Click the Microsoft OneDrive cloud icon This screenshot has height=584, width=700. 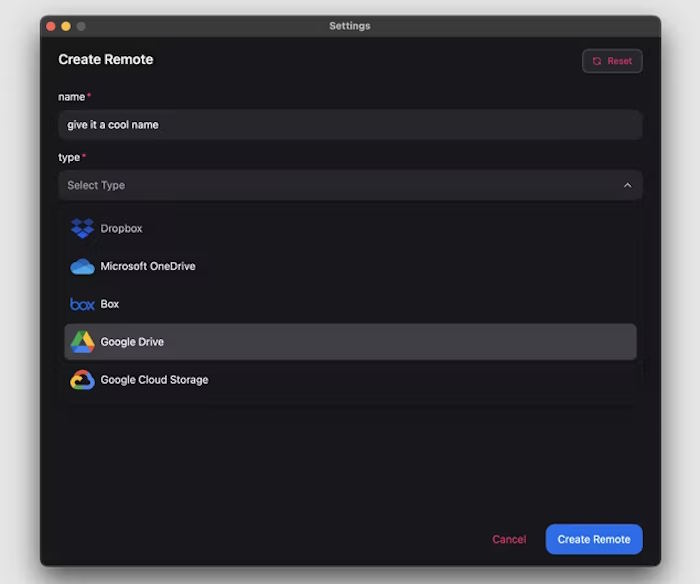(82, 267)
